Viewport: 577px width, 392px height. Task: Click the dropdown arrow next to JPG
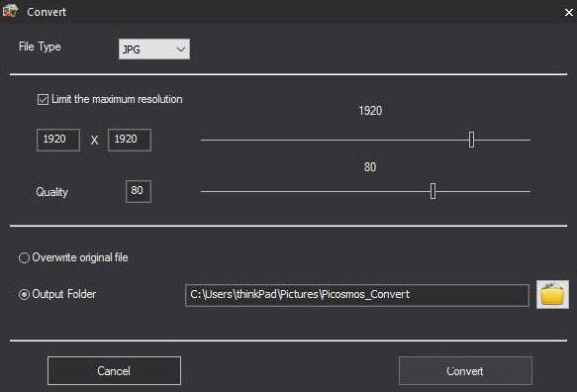click(181, 49)
